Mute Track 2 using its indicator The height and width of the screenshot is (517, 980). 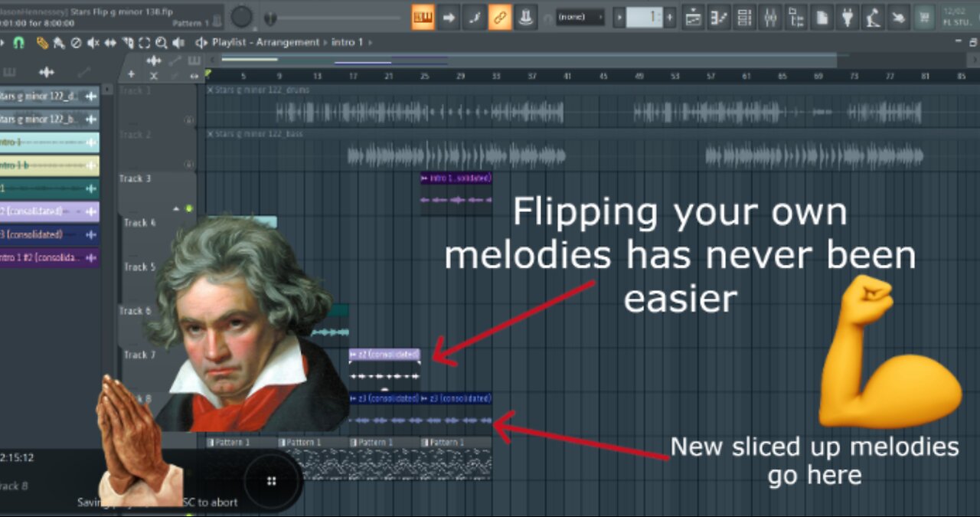pos(188,164)
